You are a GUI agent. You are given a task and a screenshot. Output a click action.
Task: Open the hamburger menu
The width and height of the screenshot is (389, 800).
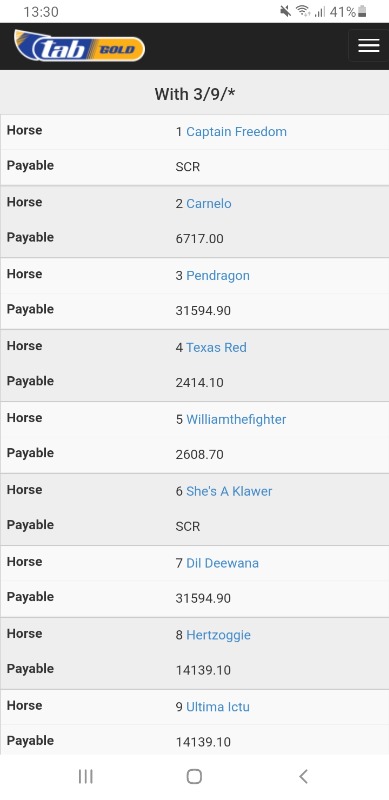tap(369, 45)
